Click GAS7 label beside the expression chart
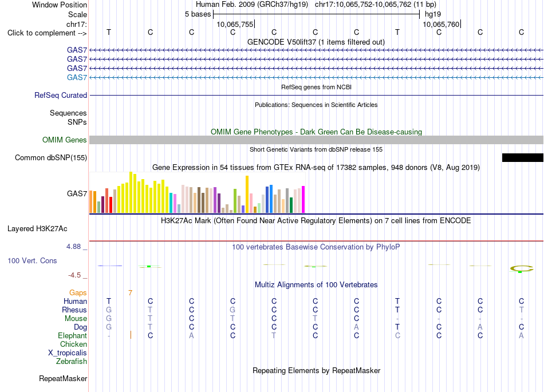Viewport: 544px width, 392px height. (77, 193)
